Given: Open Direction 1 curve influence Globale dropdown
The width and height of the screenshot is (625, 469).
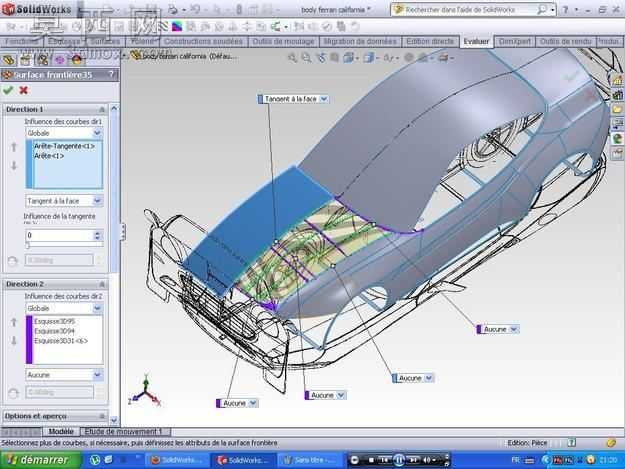Looking at the screenshot, I should 97,133.
